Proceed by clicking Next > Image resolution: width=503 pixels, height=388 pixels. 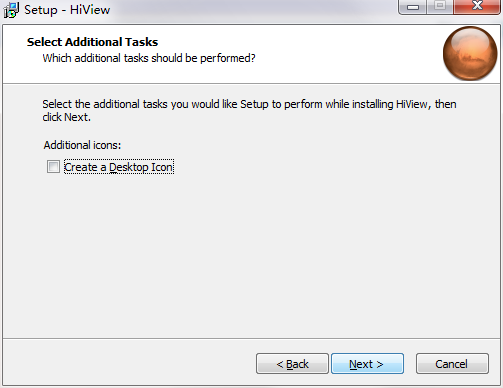[367, 364]
